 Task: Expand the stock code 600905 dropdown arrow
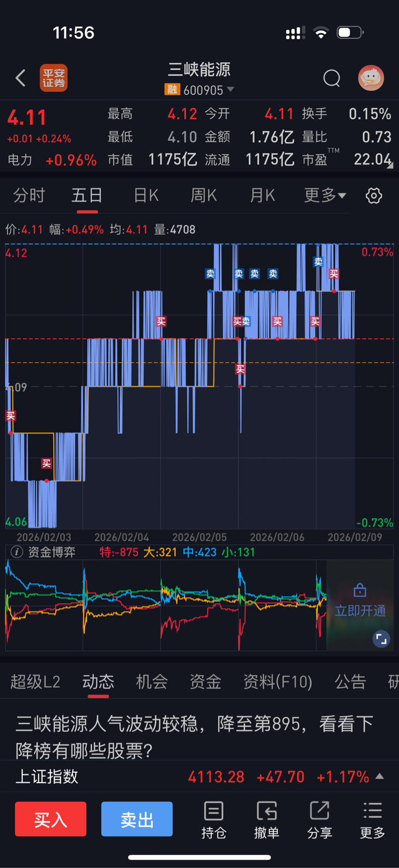(x=231, y=89)
